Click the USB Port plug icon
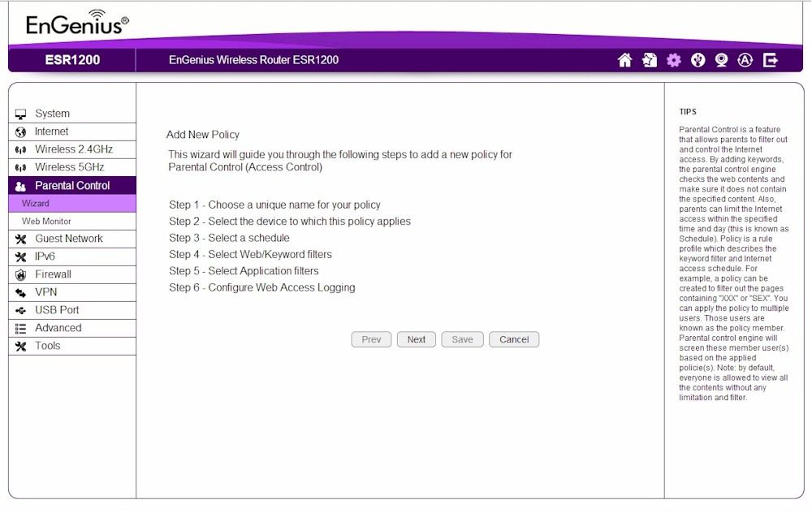 click(21, 311)
